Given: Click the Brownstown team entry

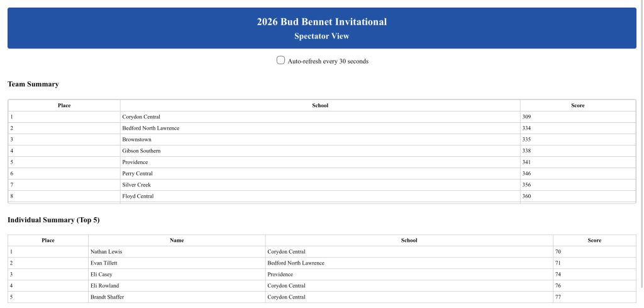Looking at the screenshot, I should click(x=137, y=140).
